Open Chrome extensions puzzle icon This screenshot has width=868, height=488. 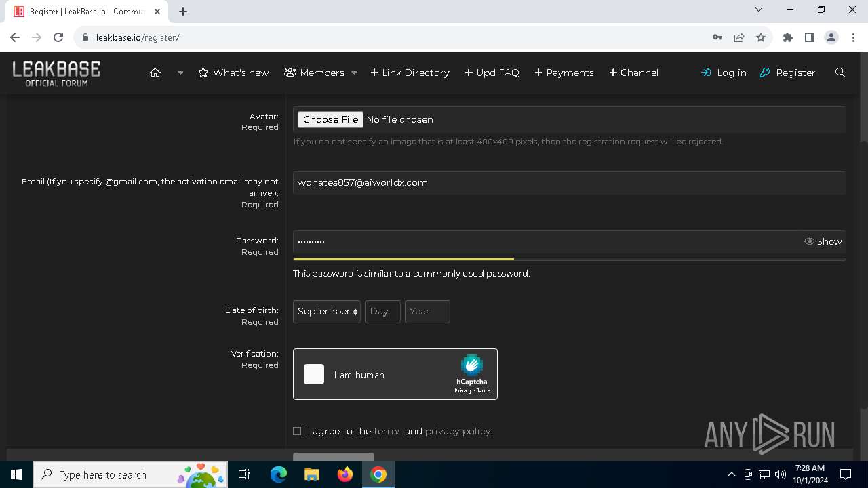788,37
